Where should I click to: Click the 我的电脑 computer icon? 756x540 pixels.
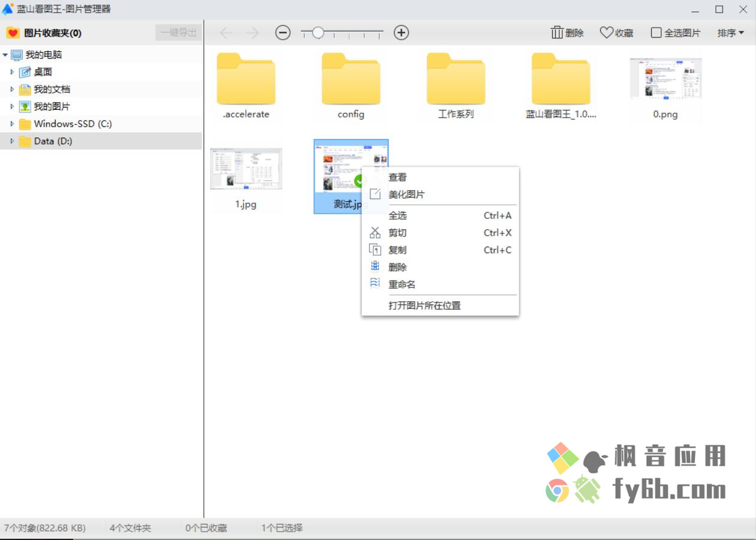(17, 55)
